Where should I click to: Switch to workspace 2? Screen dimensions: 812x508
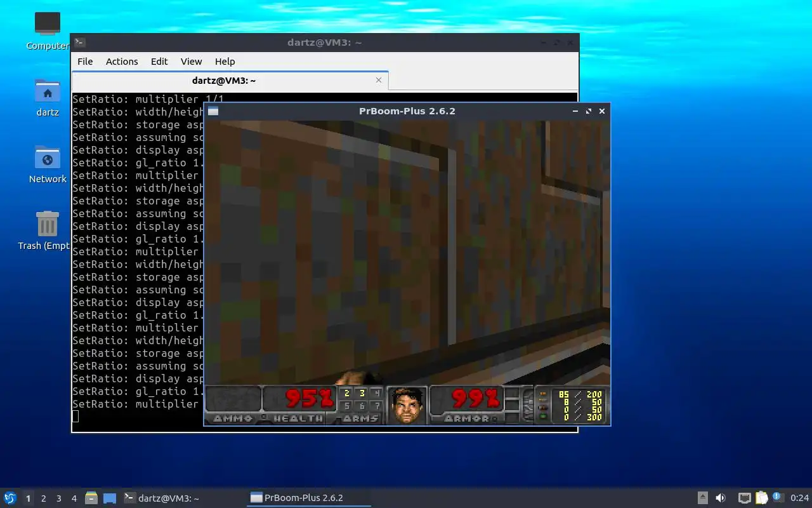pyautogui.click(x=43, y=498)
